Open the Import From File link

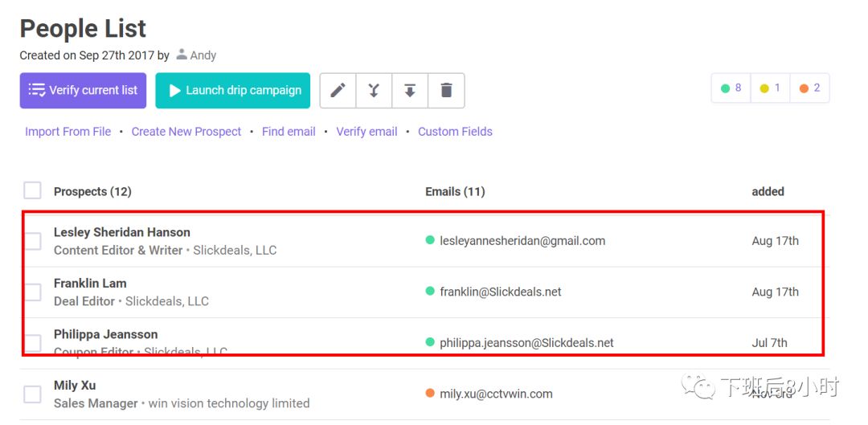68,132
